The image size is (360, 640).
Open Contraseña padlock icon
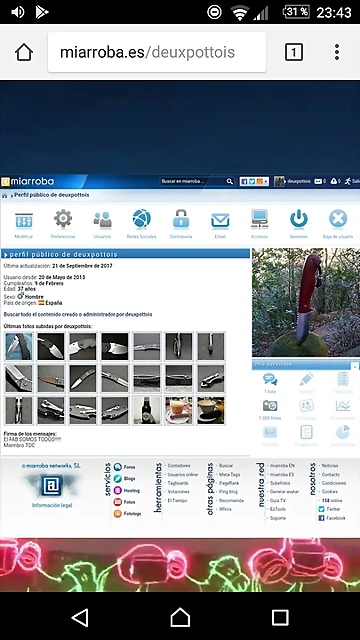pos(181,219)
